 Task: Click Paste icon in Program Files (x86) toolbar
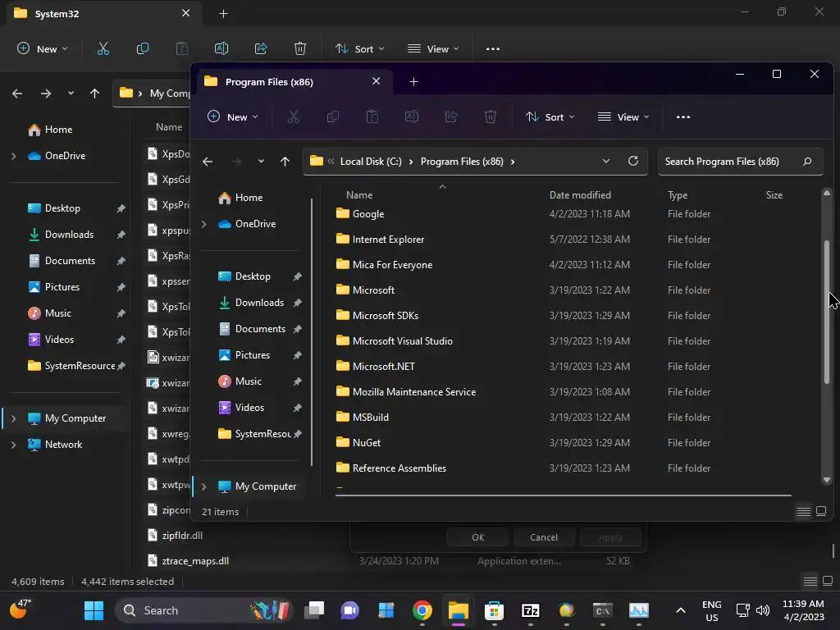[x=372, y=116]
